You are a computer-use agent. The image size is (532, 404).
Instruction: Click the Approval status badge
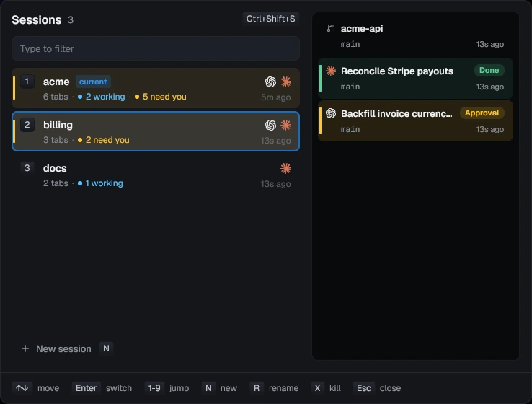(x=482, y=113)
